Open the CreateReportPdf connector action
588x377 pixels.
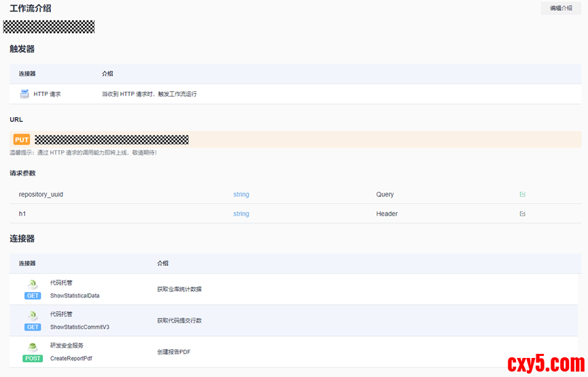71,359
